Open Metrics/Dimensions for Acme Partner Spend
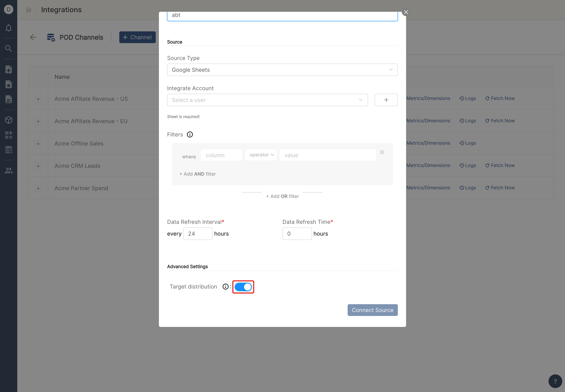The width and height of the screenshot is (565, 392). coord(428,188)
